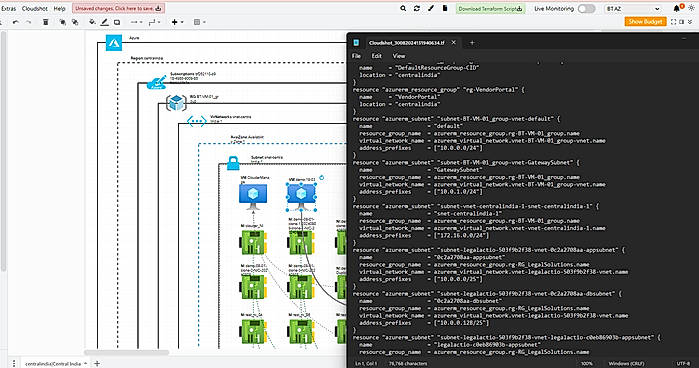Screen dimensions: 699x368
Task: Click the Show Budget button
Action: (x=645, y=21)
